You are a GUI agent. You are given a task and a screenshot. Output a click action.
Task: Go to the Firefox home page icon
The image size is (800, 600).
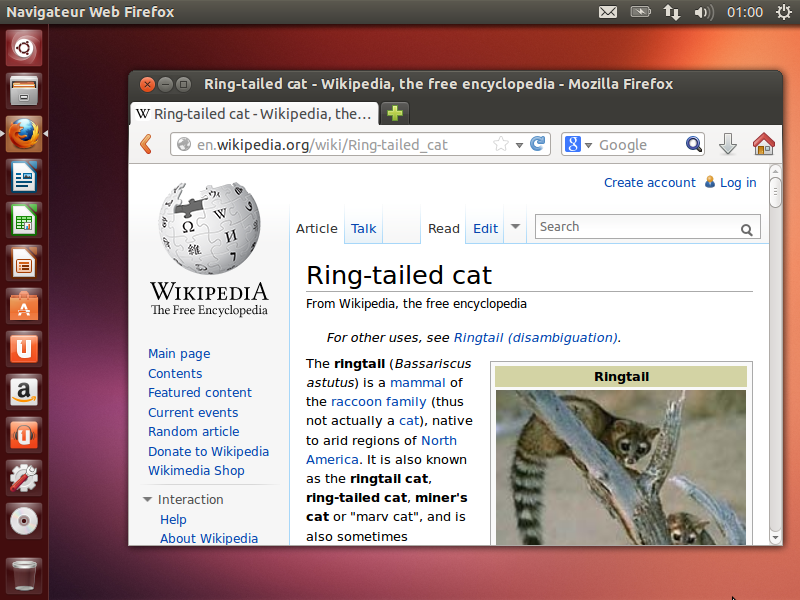pyautogui.click(x=763, y=144)
